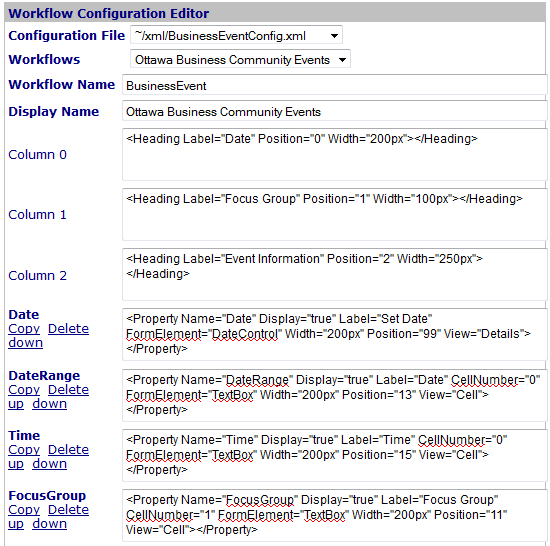Delete the FocusGroup property
The height and width of the screenshot is (546, 550).
(x=68, y=510)
